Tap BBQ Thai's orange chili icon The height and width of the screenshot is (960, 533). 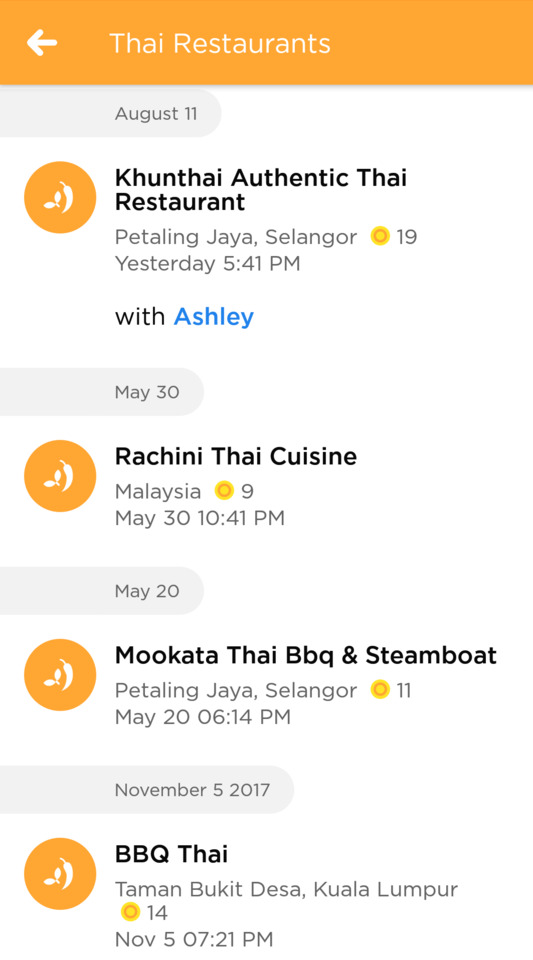tap(60, 874)
